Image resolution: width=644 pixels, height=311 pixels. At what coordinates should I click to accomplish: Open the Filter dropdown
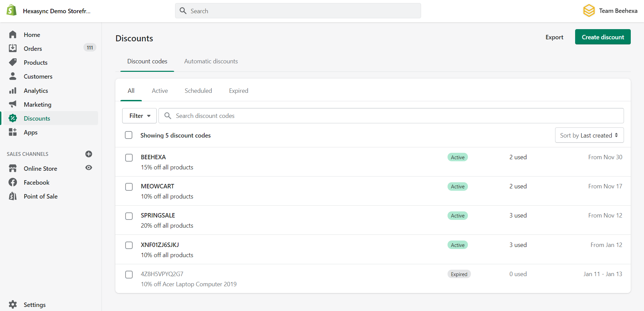click(x=139, y=116)
